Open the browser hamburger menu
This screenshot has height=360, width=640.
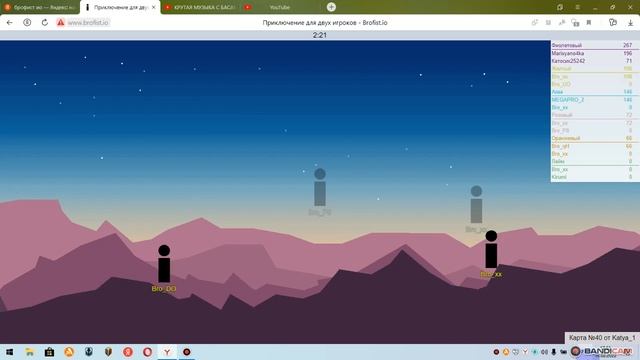578,7
